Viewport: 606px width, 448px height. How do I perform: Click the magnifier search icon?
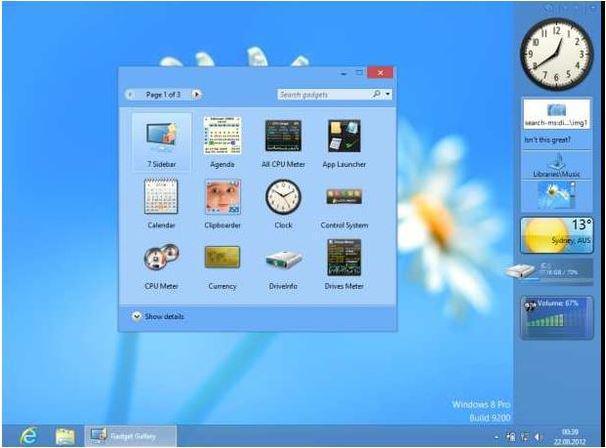click(x=376, y=94)
